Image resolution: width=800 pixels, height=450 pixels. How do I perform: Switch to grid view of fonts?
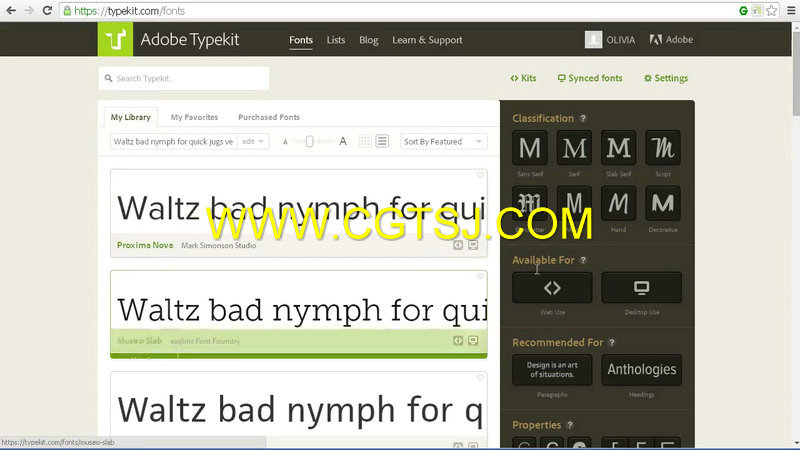click(x=365, y=141)
